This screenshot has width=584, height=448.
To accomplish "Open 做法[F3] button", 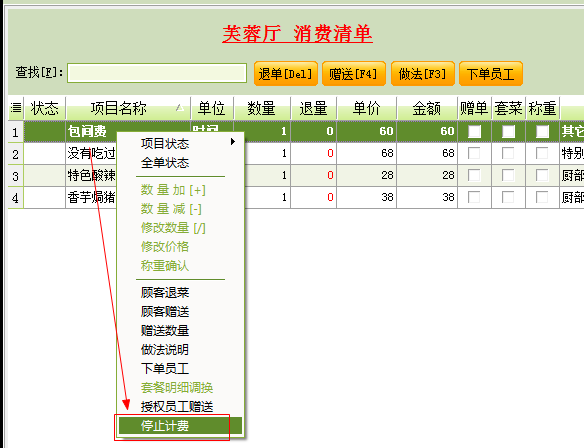I will coord(423,74).
